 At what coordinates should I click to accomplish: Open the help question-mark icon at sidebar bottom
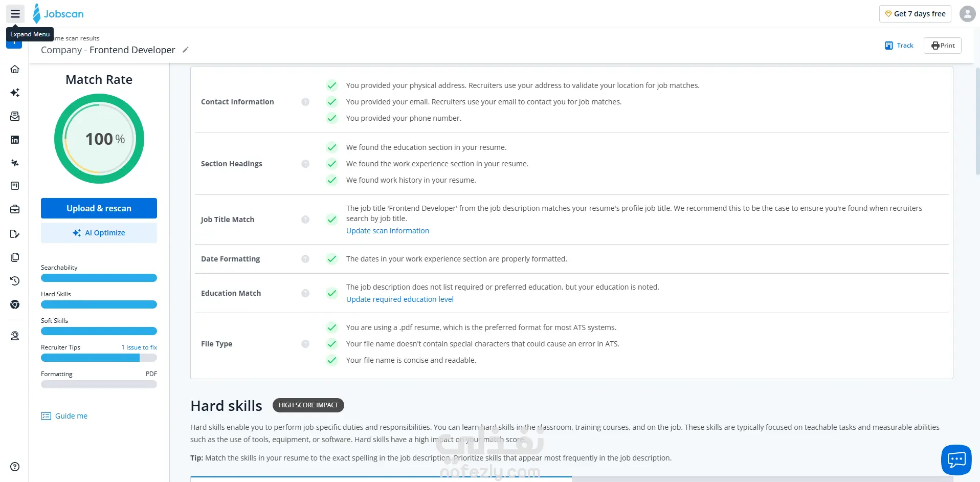pyautogui.click(x=15, y=467)
